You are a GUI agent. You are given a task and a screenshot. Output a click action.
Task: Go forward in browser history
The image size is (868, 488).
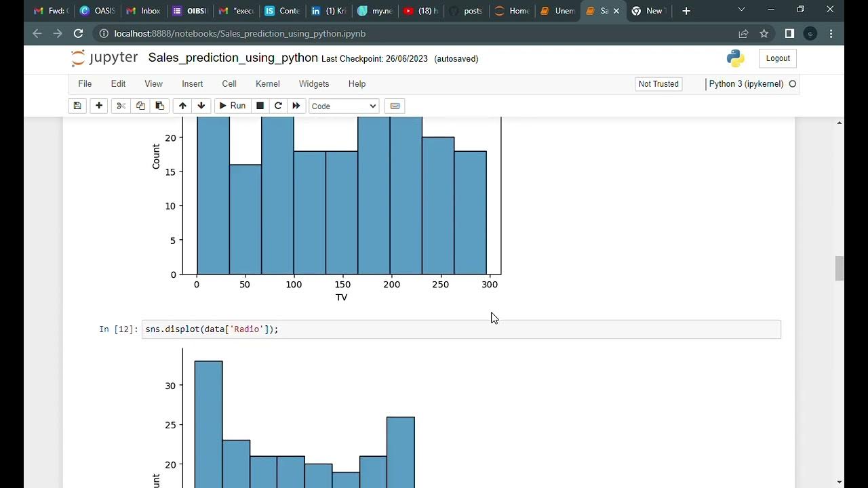coord(58,33)
